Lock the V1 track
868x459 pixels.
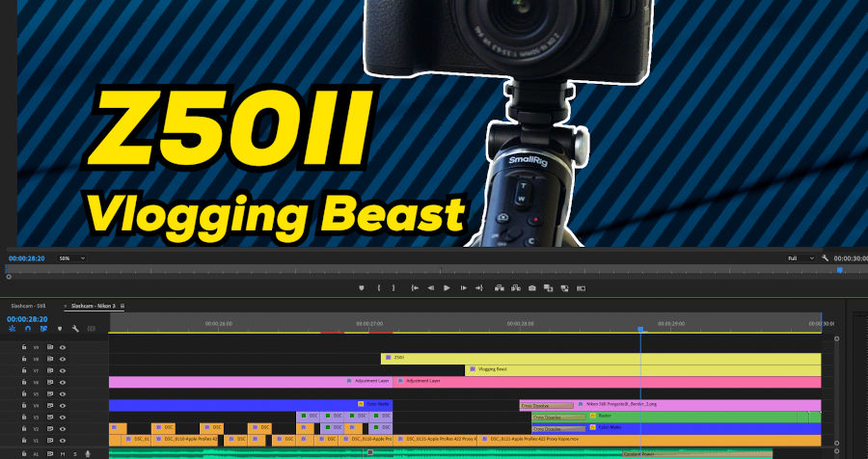[x=24, y=440]
